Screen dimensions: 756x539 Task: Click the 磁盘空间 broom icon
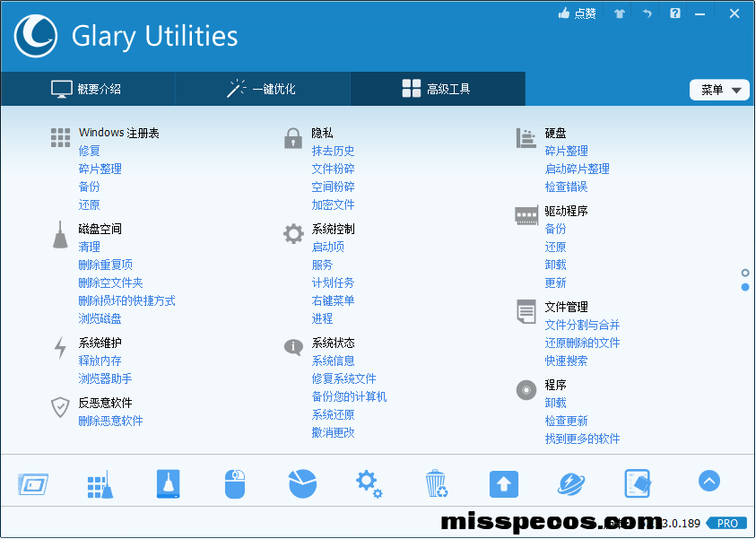(60, 235)
